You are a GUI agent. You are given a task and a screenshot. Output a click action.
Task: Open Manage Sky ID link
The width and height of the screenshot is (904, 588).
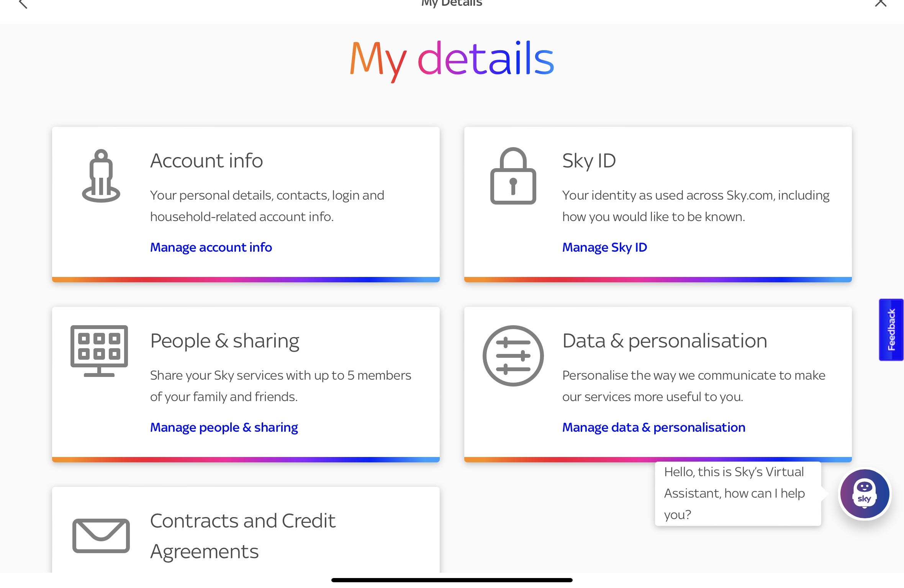[604, 247]
